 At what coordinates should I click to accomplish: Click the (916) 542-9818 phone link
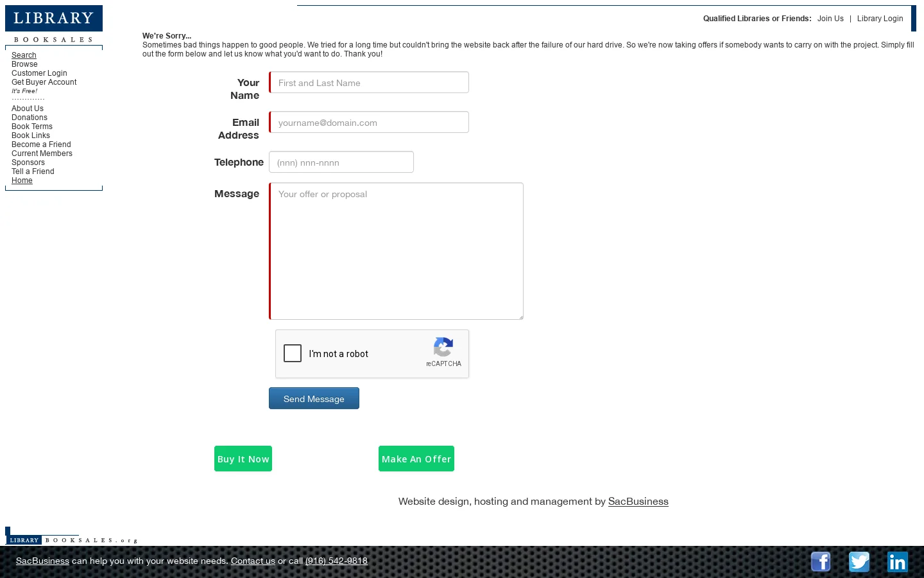coord(336,561)
